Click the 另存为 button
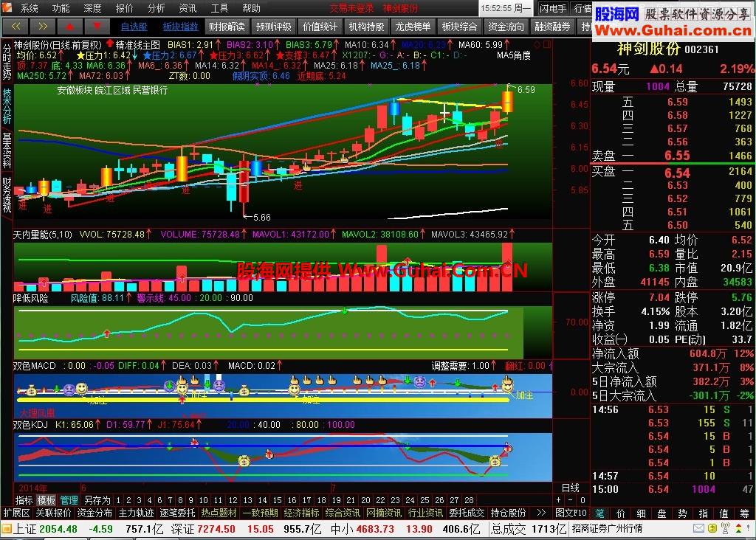Screen dimensions: 756x540 [x=97, y=500]
